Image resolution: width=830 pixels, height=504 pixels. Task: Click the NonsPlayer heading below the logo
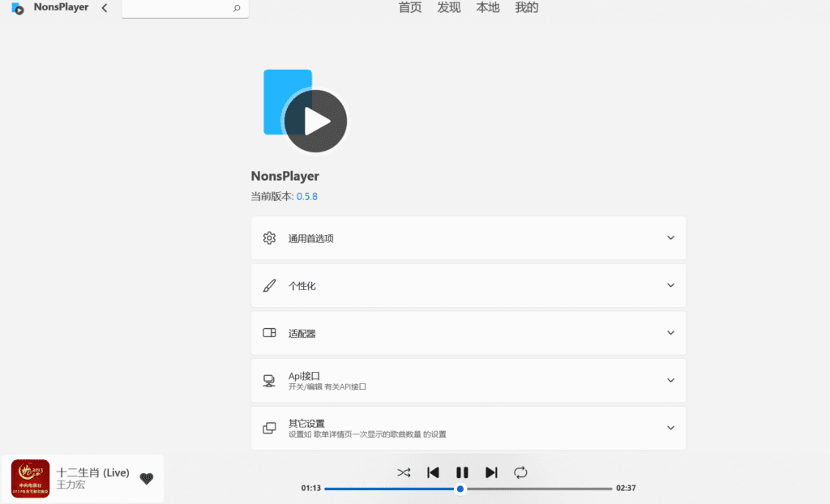click(x=285, y=176)
